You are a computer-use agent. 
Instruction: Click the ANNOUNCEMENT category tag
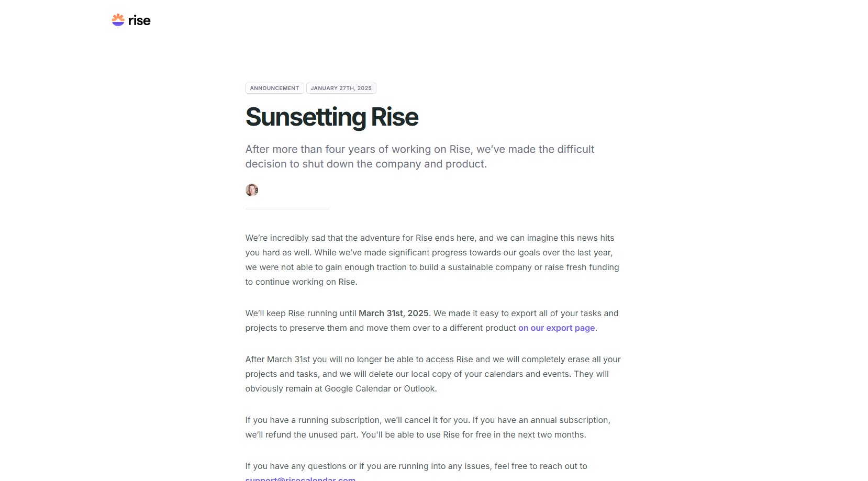pos(274,88)
